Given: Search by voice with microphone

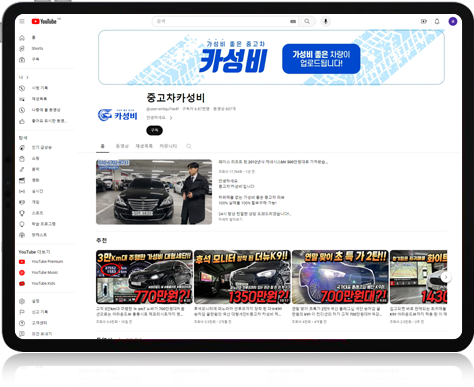Looking at the screenshot, I should [x=326, y=21].
